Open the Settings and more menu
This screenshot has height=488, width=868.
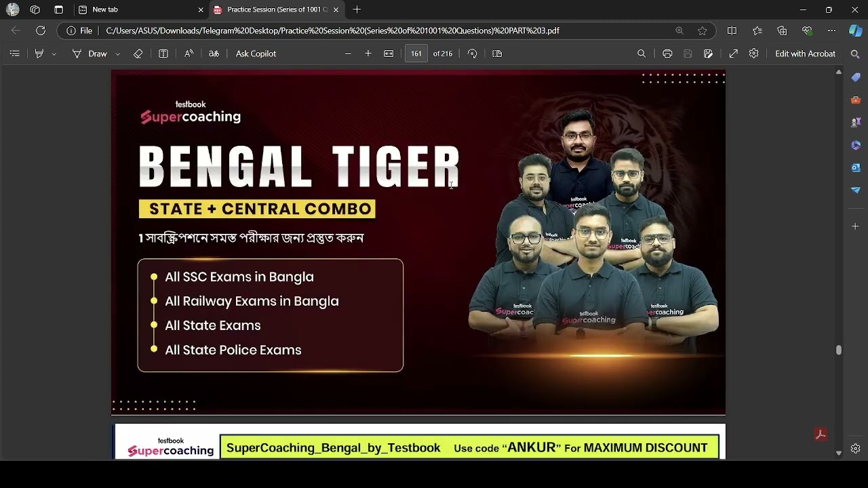[832, 30]
